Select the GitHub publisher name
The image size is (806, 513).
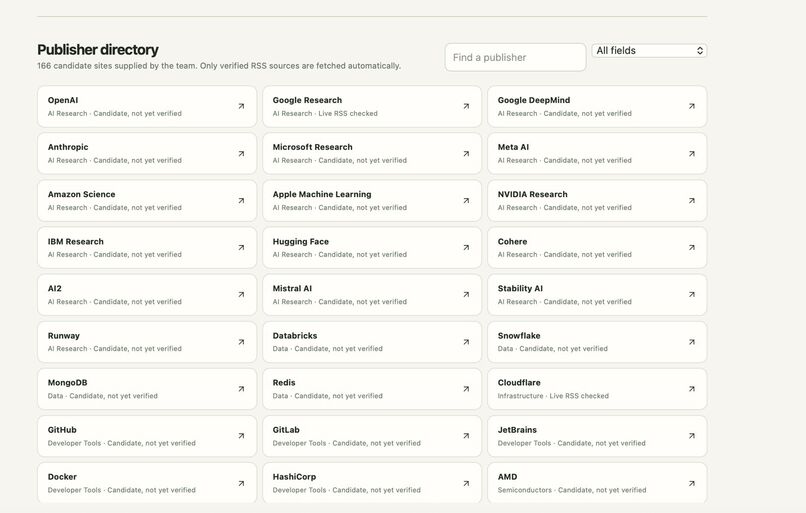(62, 430)
